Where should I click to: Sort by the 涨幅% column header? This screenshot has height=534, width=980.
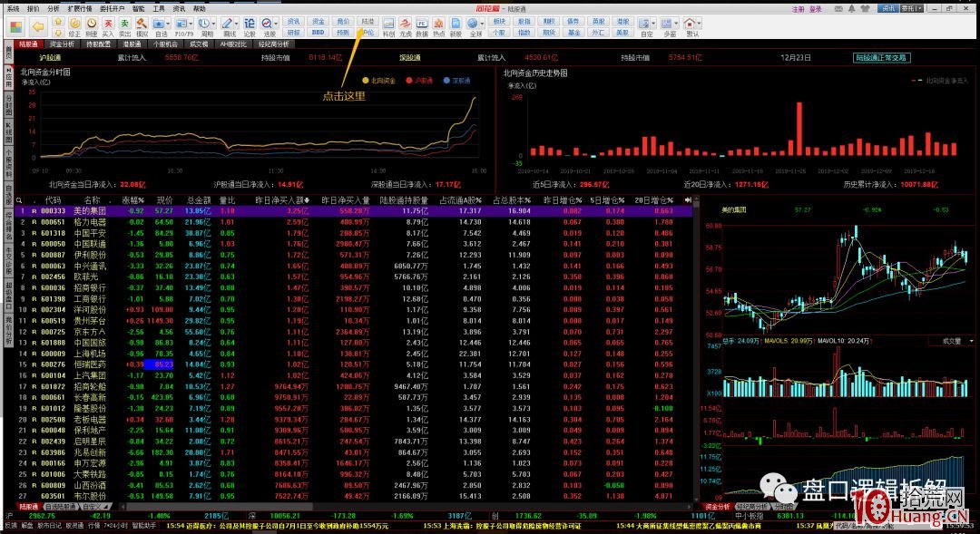133,200
